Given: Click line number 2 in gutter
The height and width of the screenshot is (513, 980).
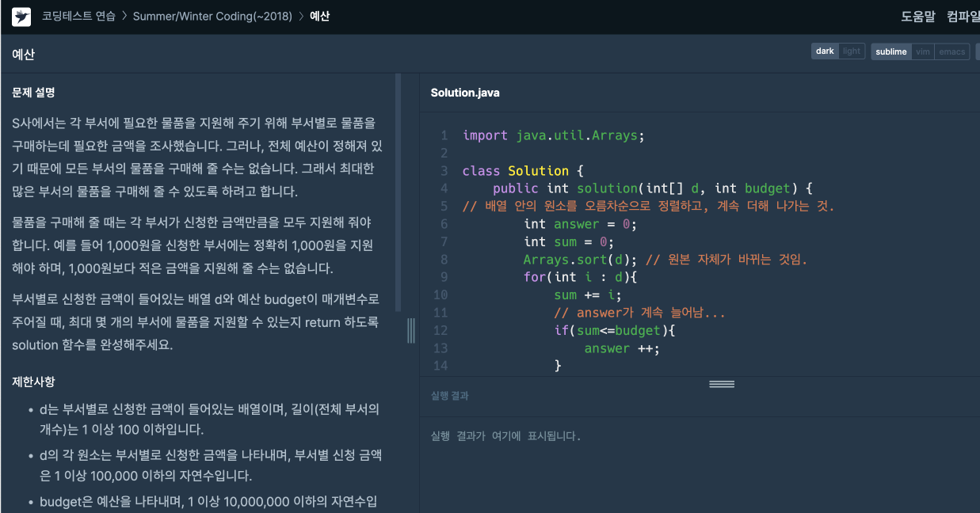Looking at the screenshot, I should pyautogui.click(x=444, y=153).
